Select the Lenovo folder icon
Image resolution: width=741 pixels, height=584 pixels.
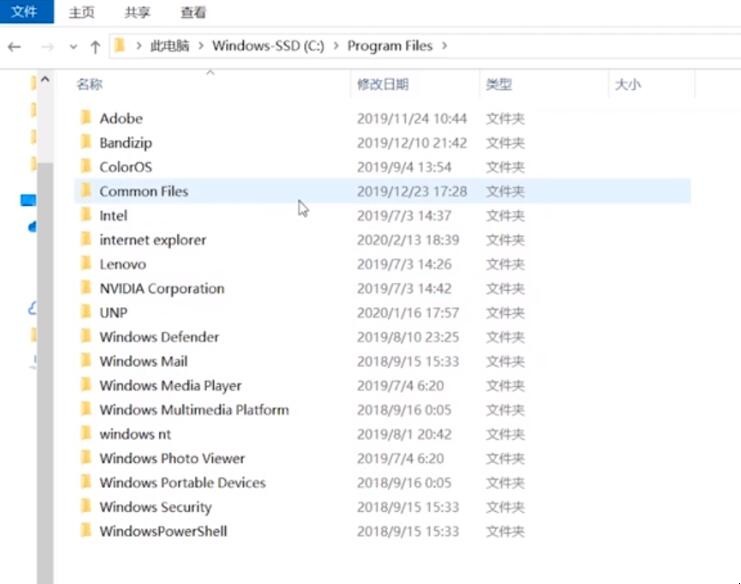pos(86,264)
